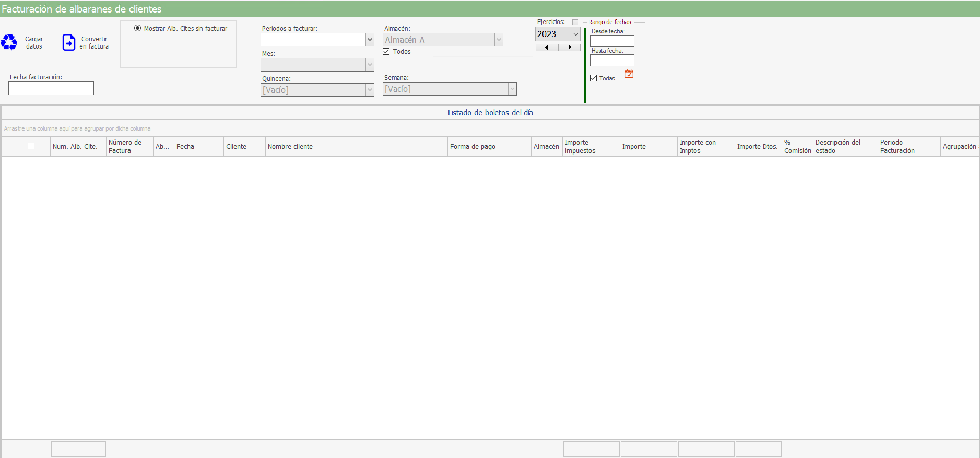Sort by Nombre cliente column header

coord(356,147)
